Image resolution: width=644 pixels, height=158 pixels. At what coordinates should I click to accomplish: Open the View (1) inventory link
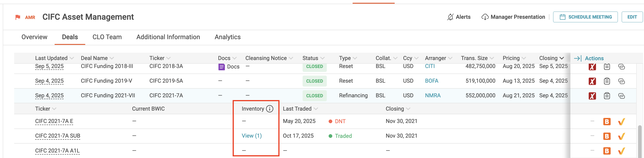click(252, 136)
